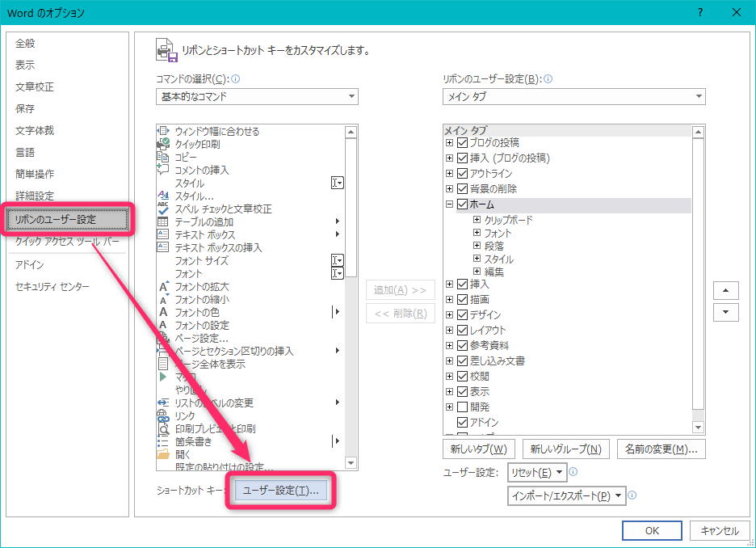Switch to クイック アクセス ツール バー category
756x548 pixels.
click(x=67, y=241)
